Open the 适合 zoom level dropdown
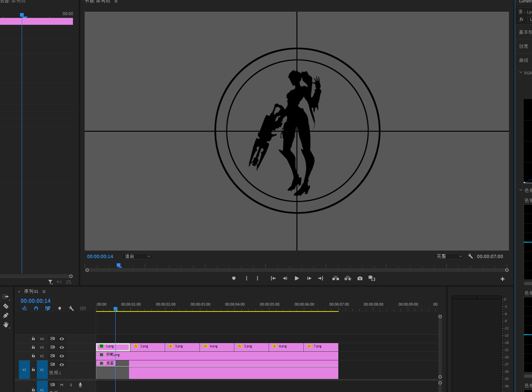 coord(137,256)
